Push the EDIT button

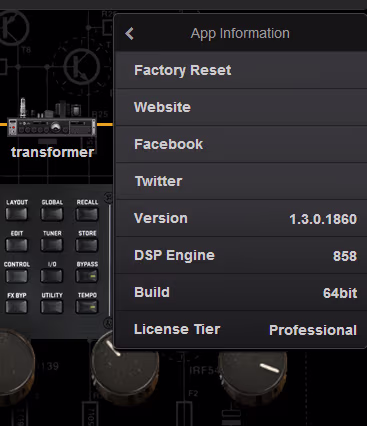(x=17, y=245)
